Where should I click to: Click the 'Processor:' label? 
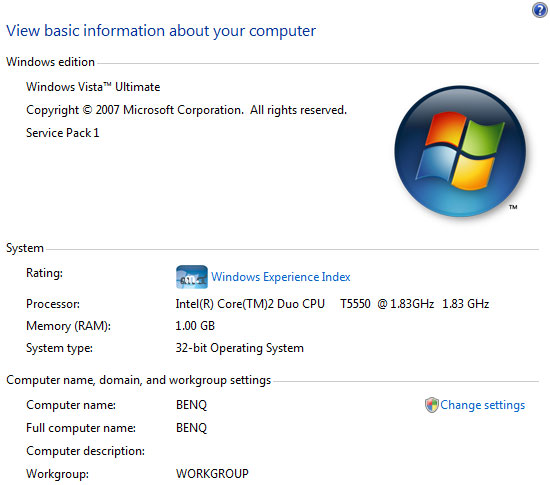(x=53, y=304)
